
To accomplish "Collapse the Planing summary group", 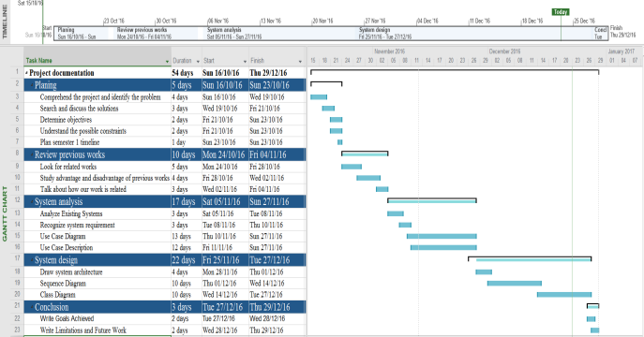I will tap(32, 85).
